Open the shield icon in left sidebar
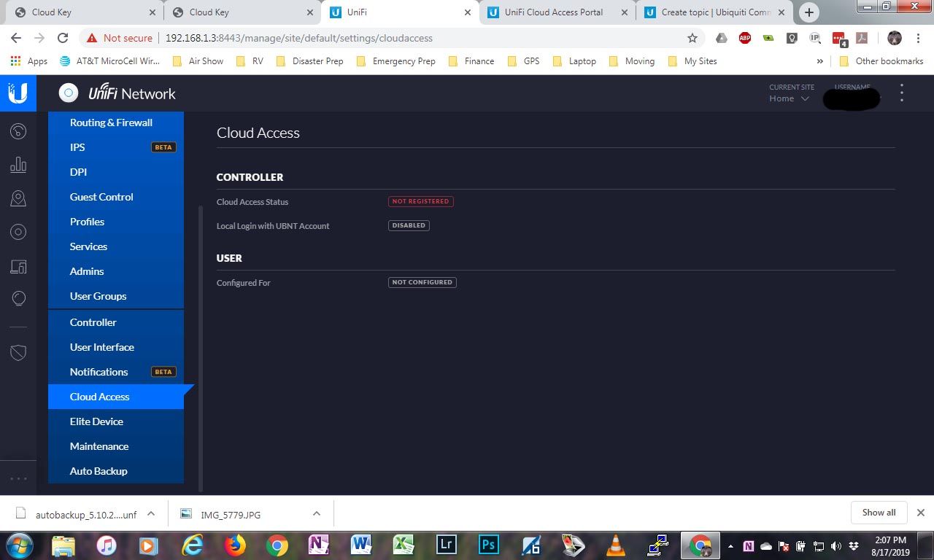 coord(18,353)
